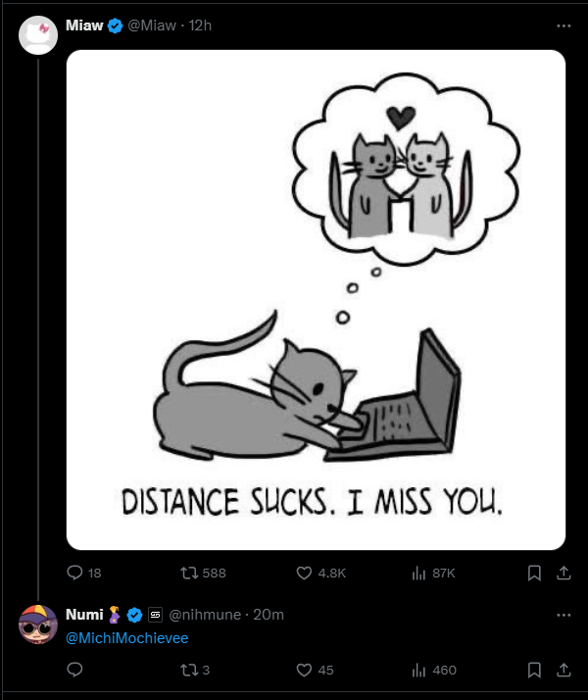The height and width of the screenshot is (700, 588).
Task: Share Miaw's post via share icon
Action: pyautogui.click(x=563, y=573)
